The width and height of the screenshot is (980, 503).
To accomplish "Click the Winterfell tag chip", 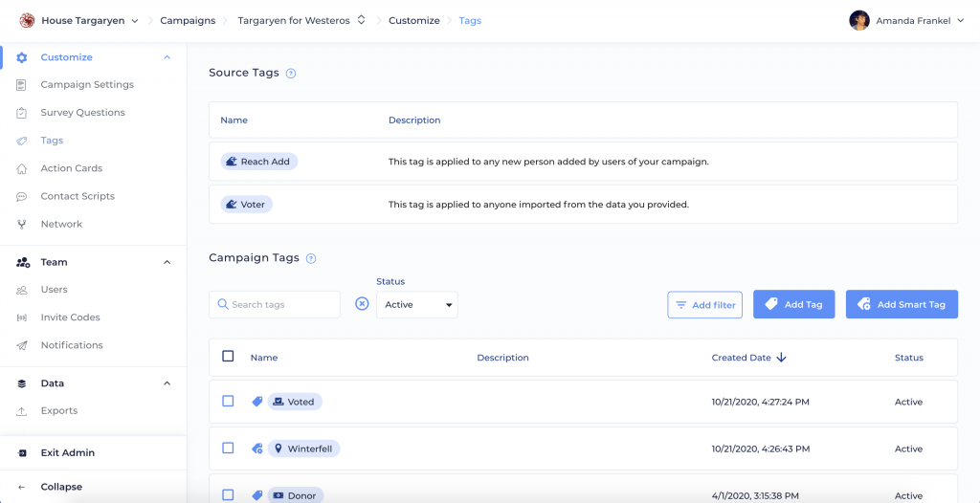I will [303, 448].
